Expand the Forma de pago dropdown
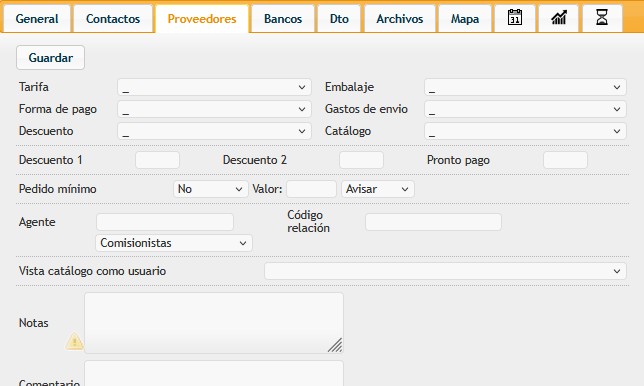This screenshot has width=644, height=386. click(x=214, y=109)
